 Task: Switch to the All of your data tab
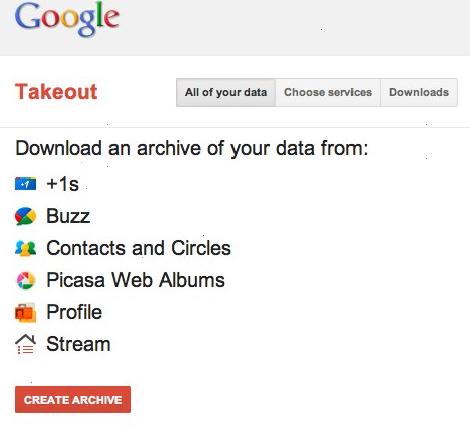(x=226, y=92)
